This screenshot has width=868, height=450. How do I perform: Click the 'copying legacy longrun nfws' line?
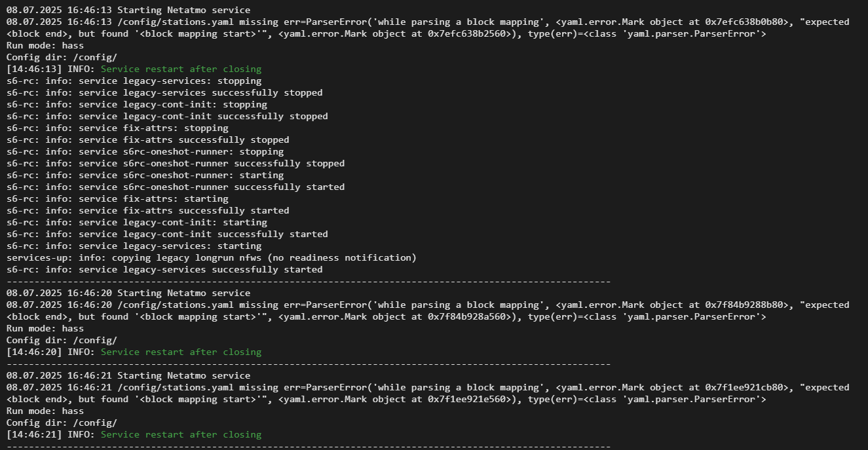(211, 257)
